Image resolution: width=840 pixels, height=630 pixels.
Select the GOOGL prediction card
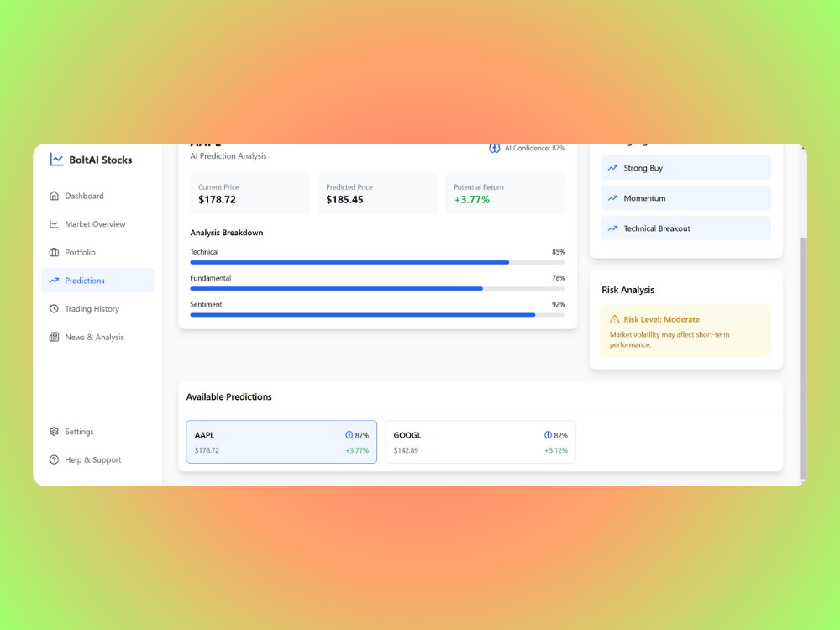[480, 442]
